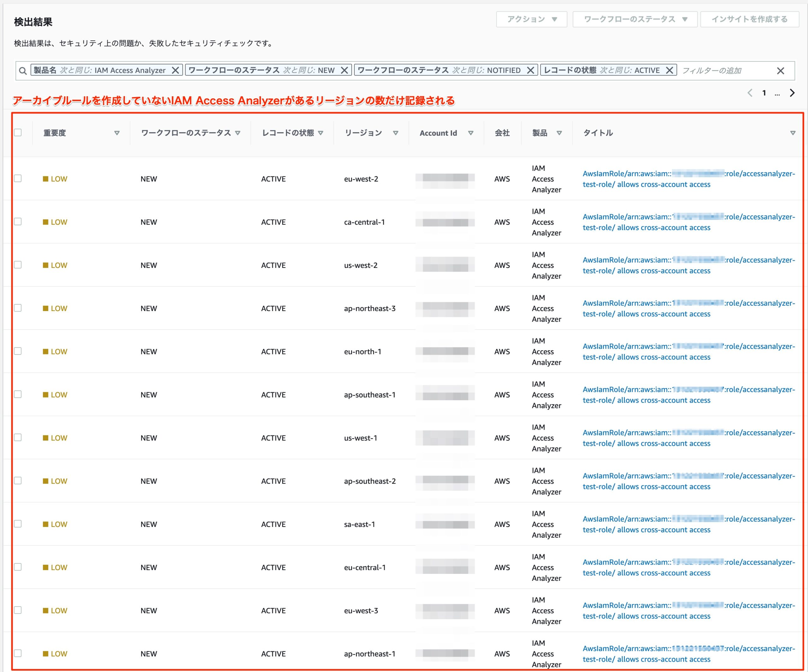Click the LOW severity label in eu-west-2 row
The width and height of the screenshot is (808, 672).
(x=59, y=179)
